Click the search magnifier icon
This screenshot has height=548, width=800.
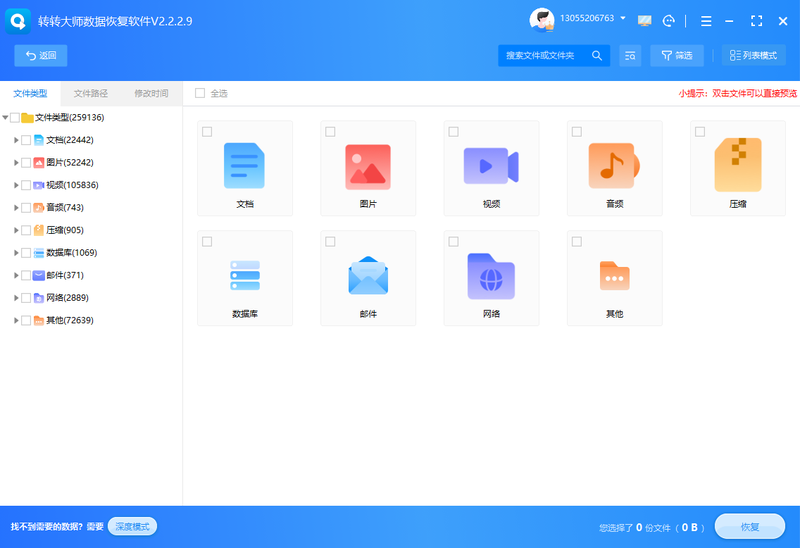[x=596, y=56]
